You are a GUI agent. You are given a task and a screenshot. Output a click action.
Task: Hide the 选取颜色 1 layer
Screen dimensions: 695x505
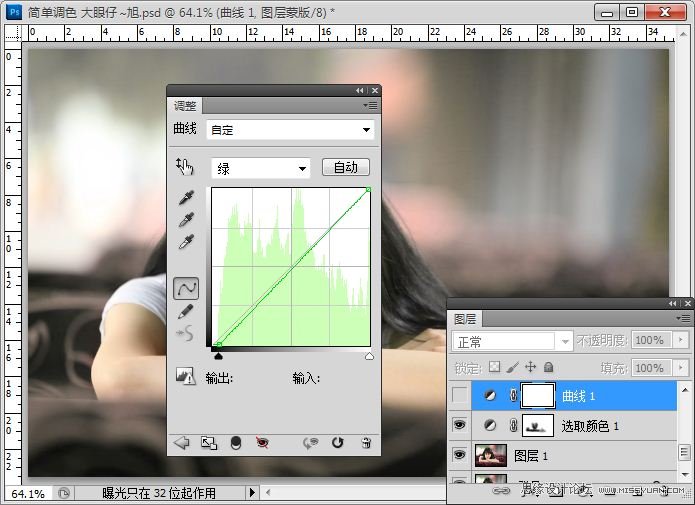[460, 425]
